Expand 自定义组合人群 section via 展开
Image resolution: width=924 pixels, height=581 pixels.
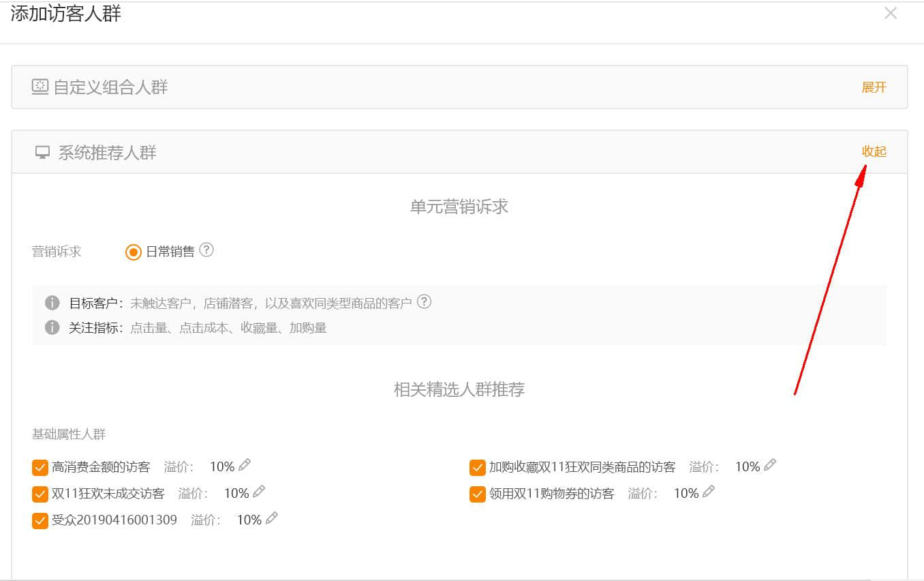coord(874,87)
